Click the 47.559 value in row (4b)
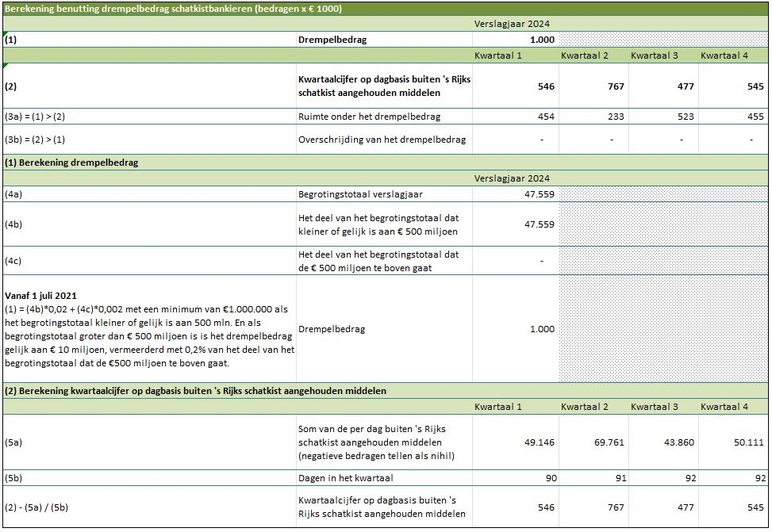 pos(539,224)
